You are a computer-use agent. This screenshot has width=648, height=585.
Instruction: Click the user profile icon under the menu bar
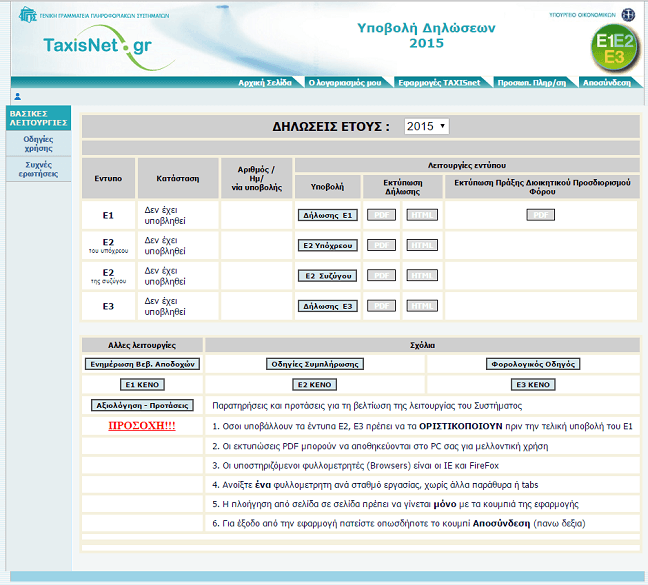[x=17, y=96]
